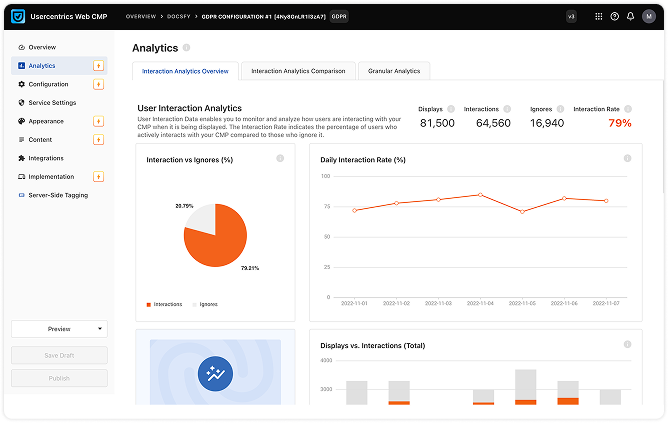
Task: Click the blue analytics sparkle thumbnail
Action: click(x=214, y=372)
